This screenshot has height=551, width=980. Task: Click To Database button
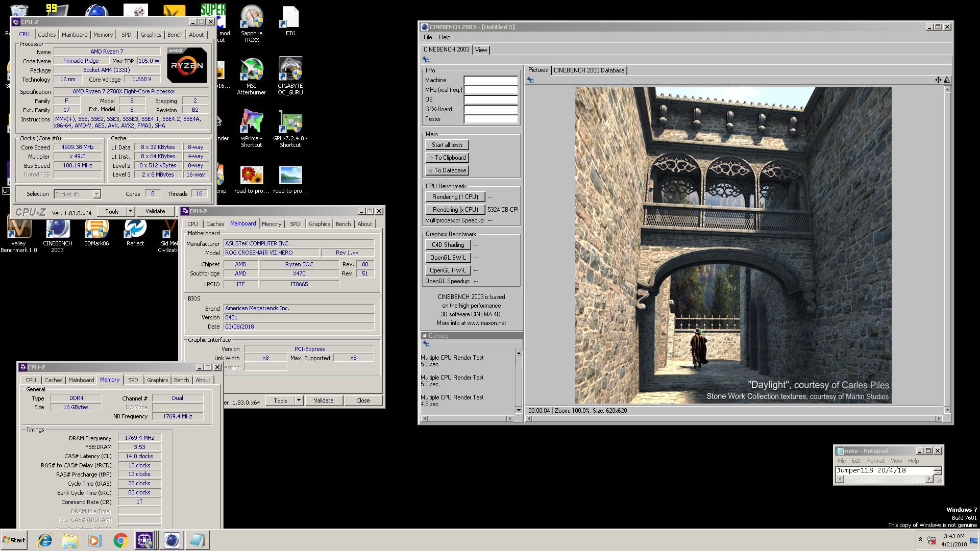(x=447, y=170)
